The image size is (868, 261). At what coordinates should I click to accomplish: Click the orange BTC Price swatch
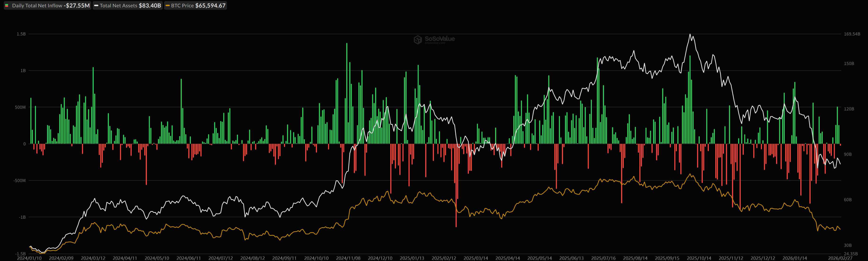(x=167, y=6)
